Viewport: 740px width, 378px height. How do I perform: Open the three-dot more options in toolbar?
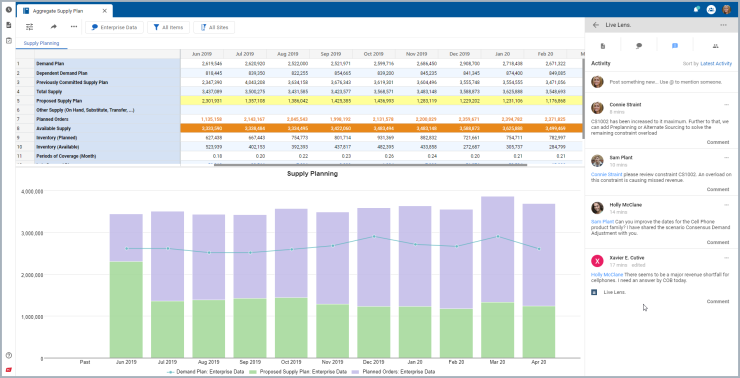[74, 27]
